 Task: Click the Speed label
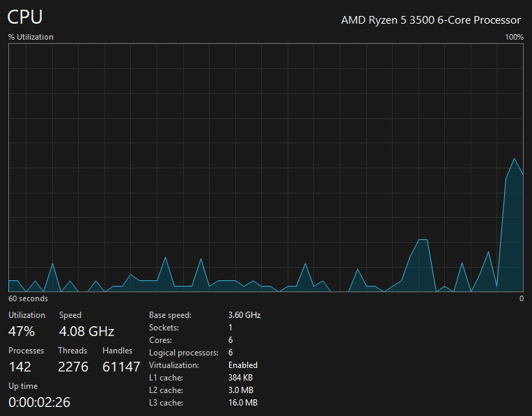(70, 315)
